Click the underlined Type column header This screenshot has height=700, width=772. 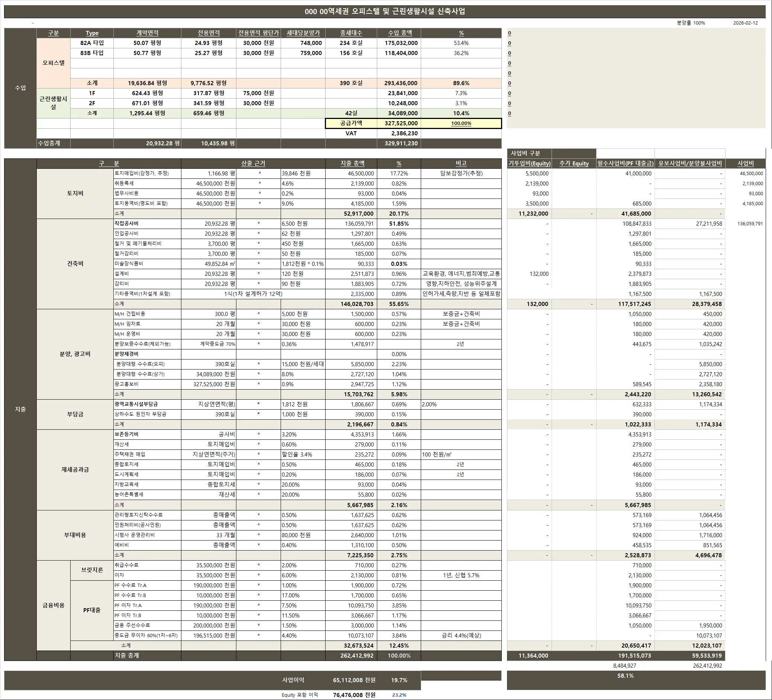pos(92,33)
